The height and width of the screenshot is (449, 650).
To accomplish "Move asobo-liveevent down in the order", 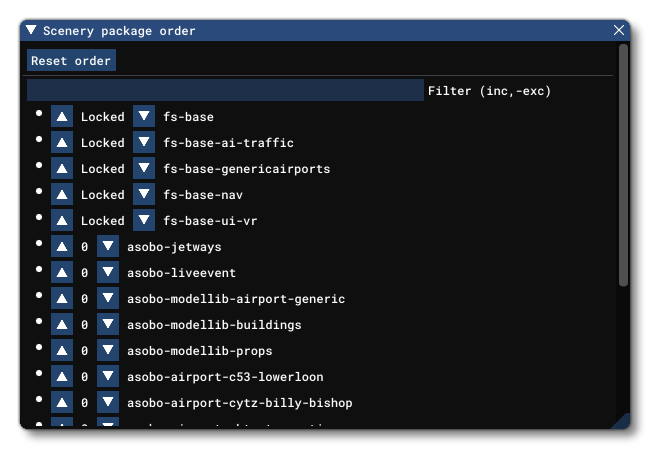I will point(108,273).
